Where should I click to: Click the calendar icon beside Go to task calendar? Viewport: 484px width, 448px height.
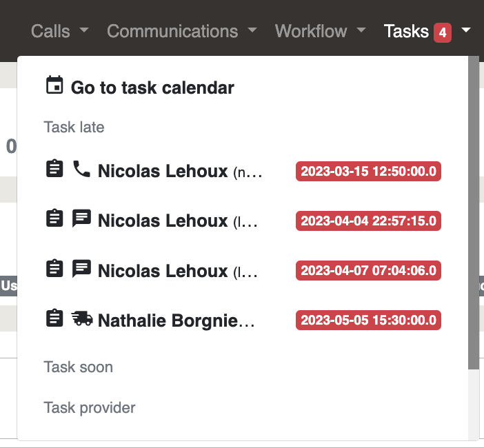pos(54,85)
